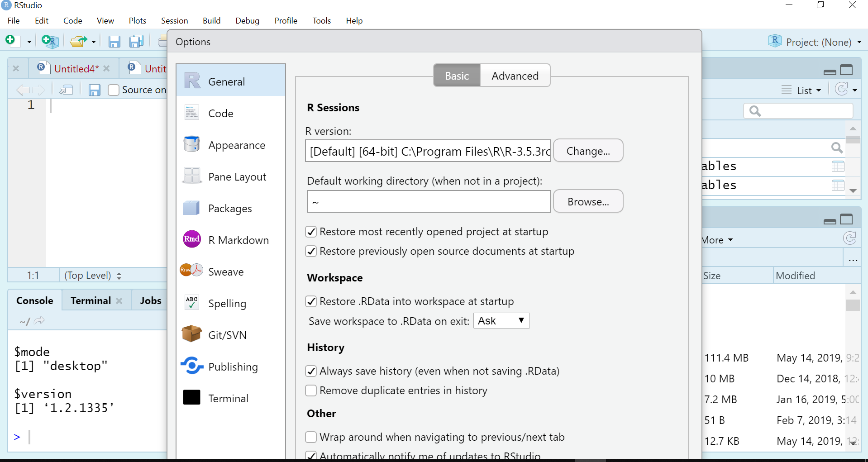Open the Packages settings category
Screen dimensions: 868x462
(x=230, y=208)
